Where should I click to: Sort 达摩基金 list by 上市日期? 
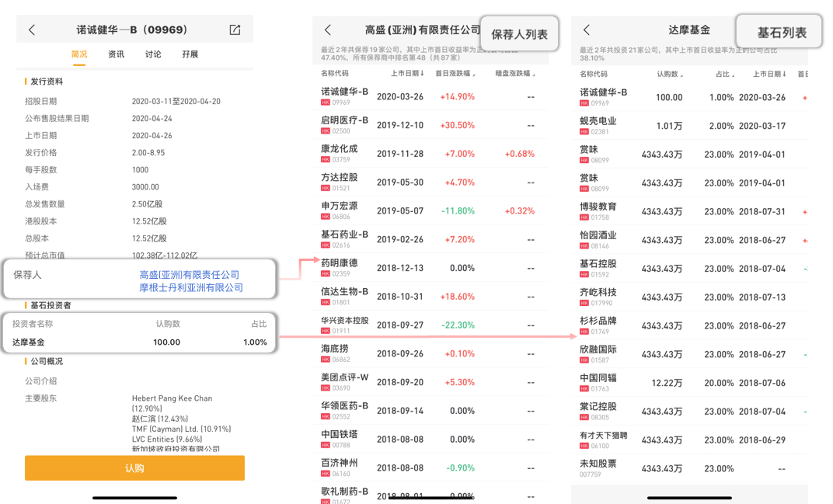tap(769, 74)
